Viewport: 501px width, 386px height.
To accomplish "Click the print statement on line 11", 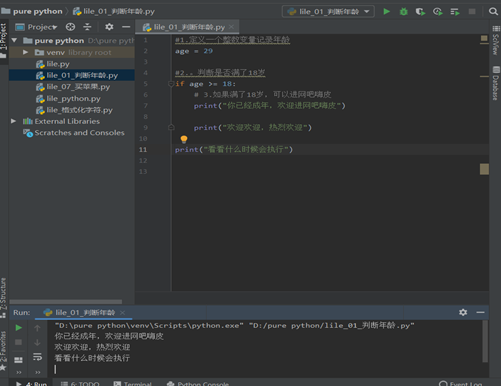I will 234,149.
